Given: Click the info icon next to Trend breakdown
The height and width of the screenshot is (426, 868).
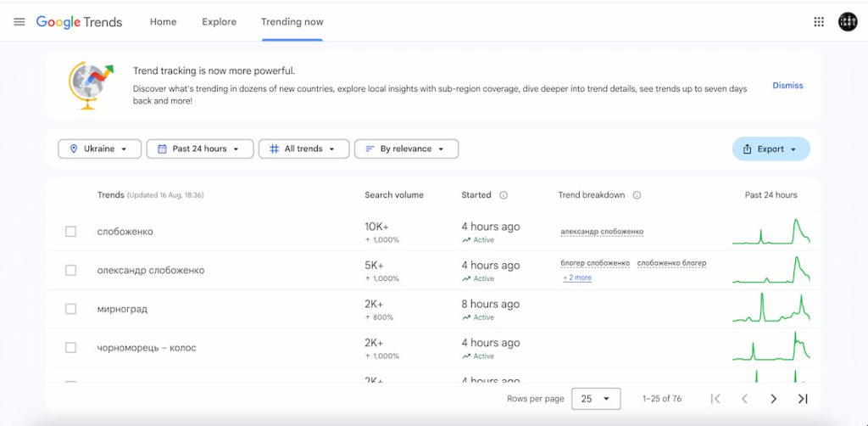Looking at the screenshot, I should (637, 195).
